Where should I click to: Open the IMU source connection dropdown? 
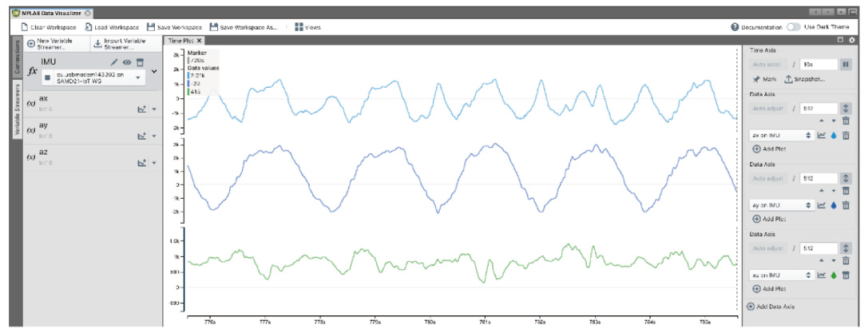(139, 77)
